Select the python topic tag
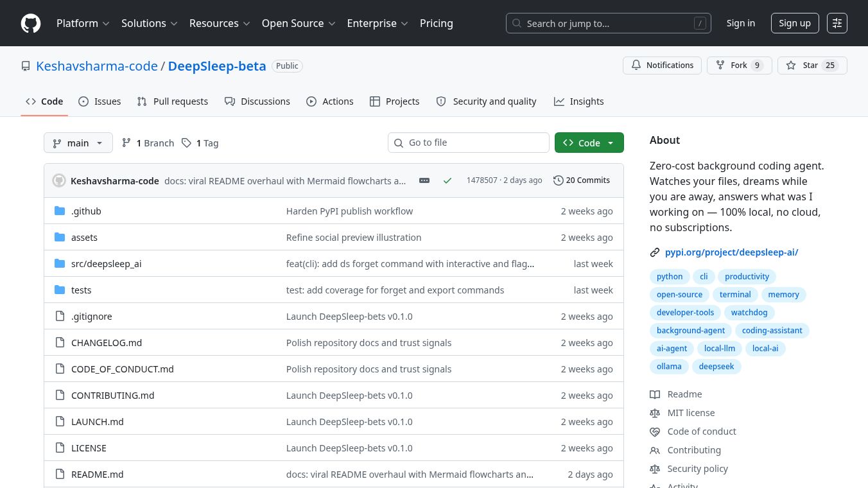The width and height of the screenshot is (868, 488). coord(670,277)
